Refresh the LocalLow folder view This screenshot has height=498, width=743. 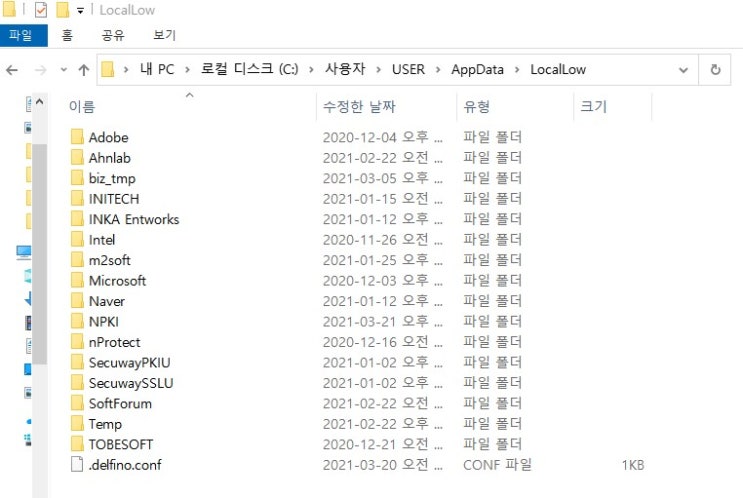pyautogui.click(x=715, y=70)
